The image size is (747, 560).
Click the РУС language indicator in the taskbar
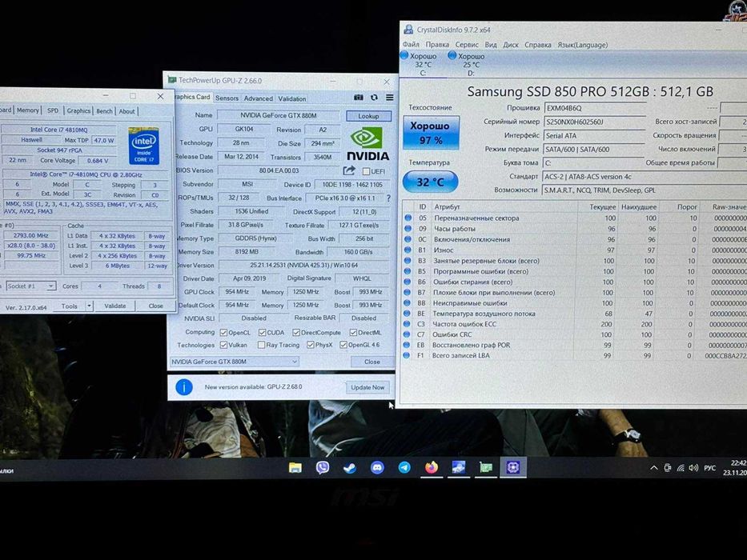[x=710, y=468]
